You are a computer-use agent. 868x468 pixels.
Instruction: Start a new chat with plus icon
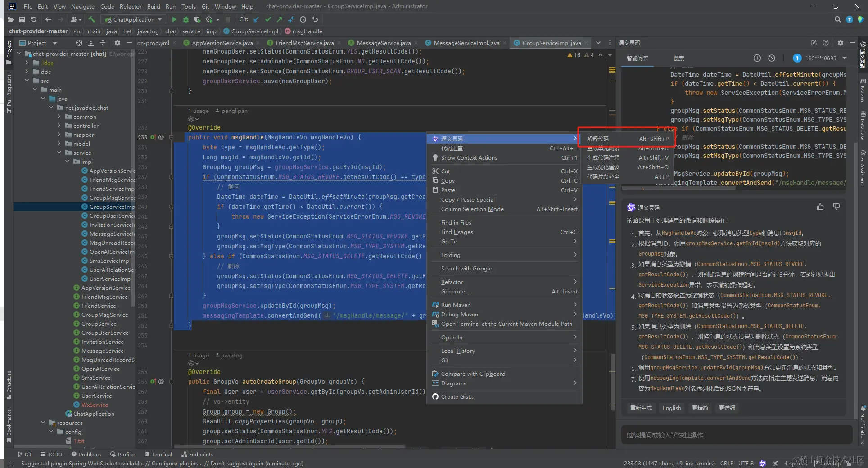(x=757, y=58)
